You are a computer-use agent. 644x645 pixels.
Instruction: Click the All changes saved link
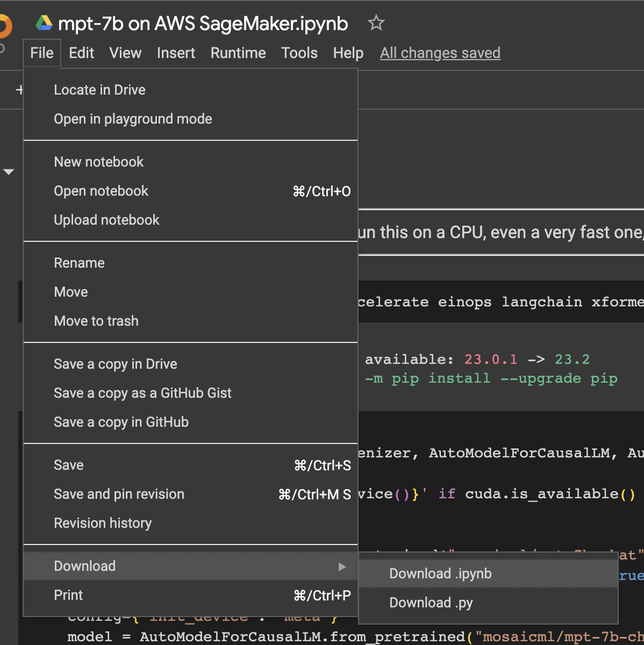tap(440, 53)
